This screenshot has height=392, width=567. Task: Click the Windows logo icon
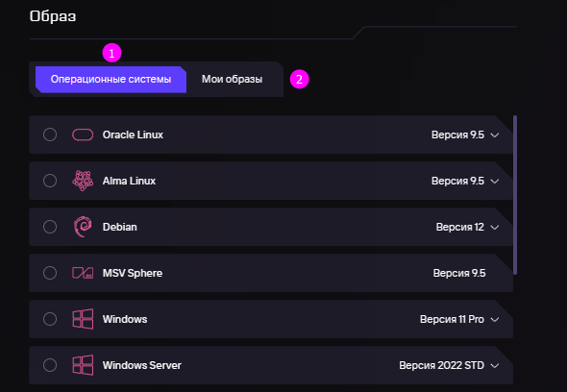tap(83, 319)
